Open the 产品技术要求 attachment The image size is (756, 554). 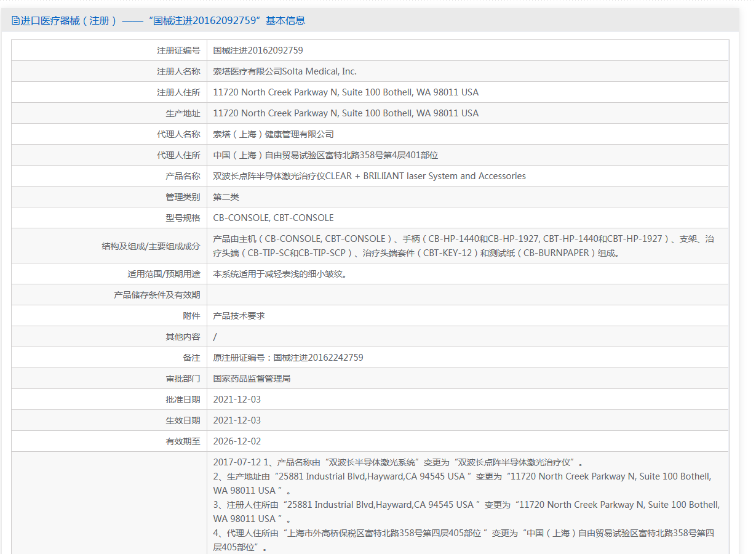tap(239, 316)
